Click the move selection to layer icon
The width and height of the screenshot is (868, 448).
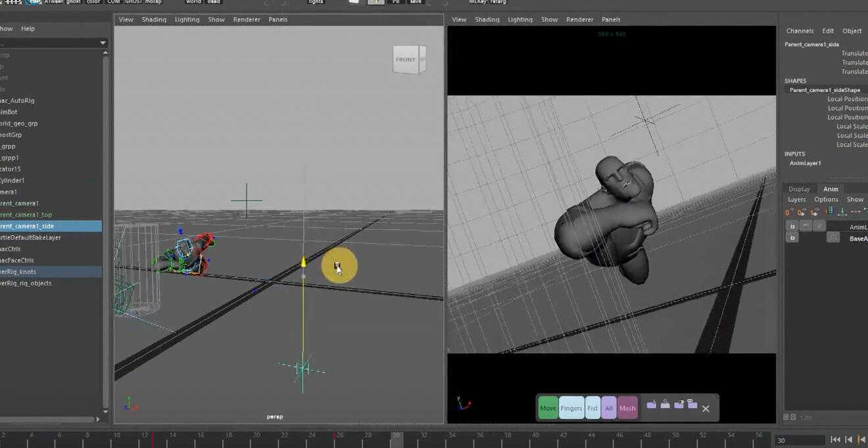coord(829,211)
